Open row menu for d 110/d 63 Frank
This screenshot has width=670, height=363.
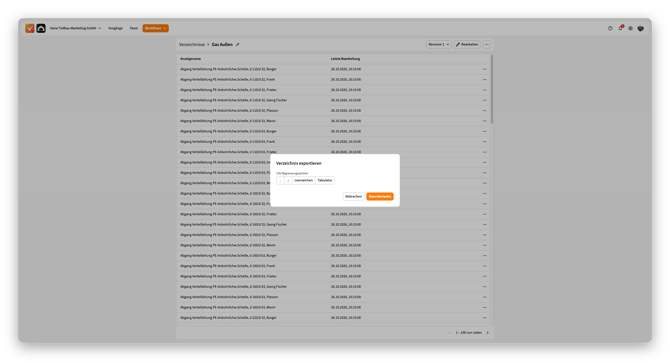click(x=485, y=142)
